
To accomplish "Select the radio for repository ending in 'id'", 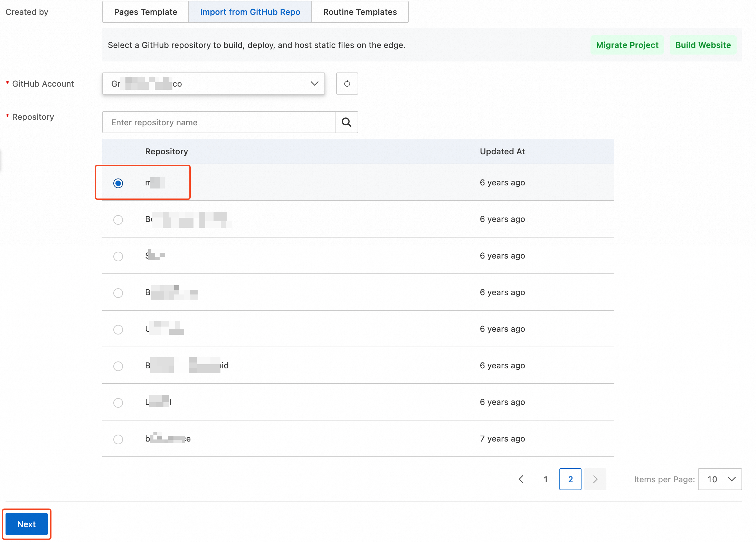I will tap(118, 366).
